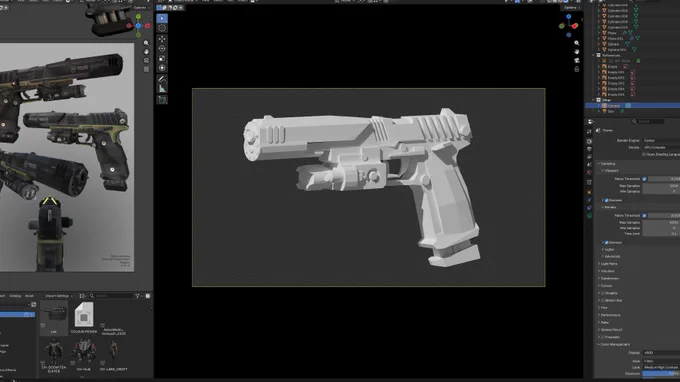Select the Move tool

[x=162, y=39]
